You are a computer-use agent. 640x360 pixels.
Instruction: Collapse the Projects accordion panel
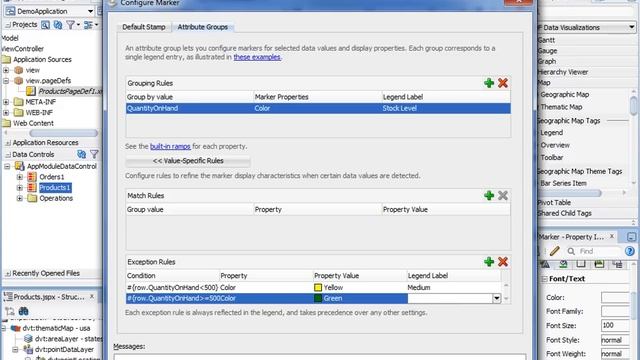click(x=8, y=25)
